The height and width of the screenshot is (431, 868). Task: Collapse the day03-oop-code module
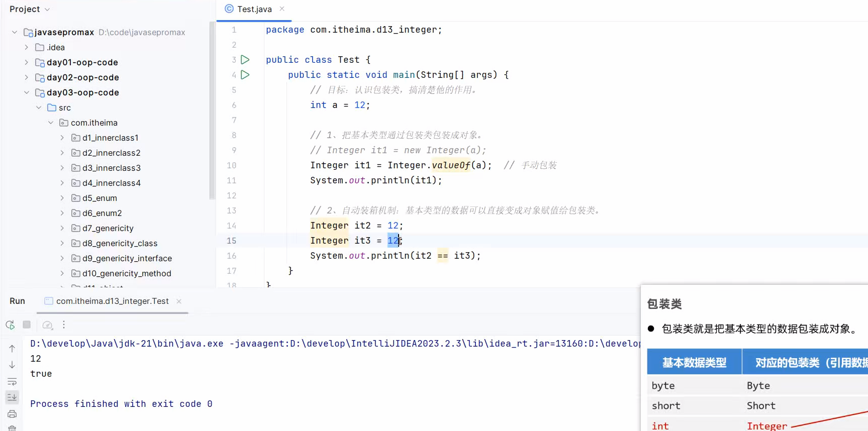click(27, 92)
